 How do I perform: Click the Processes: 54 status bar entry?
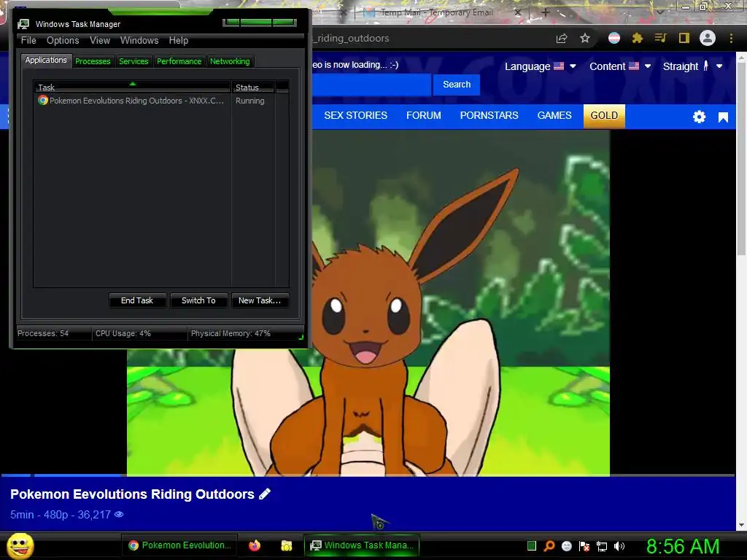(x=53, y=333)
